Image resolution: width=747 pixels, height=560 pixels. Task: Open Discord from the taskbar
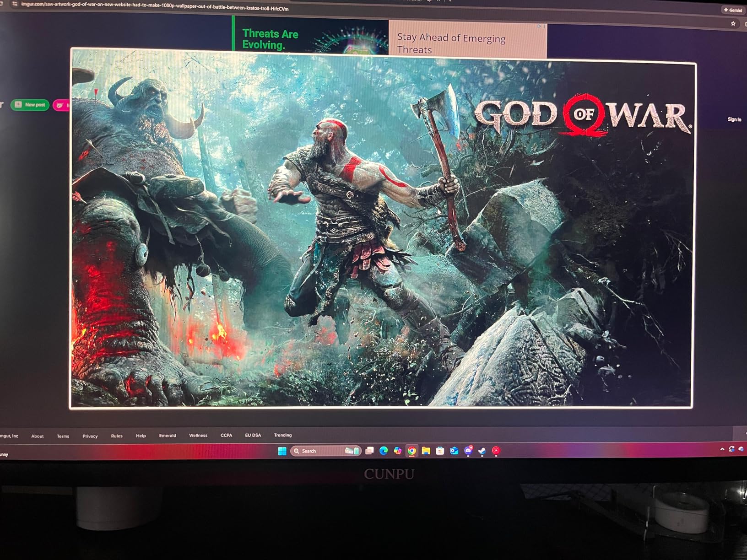pos(468,451)
